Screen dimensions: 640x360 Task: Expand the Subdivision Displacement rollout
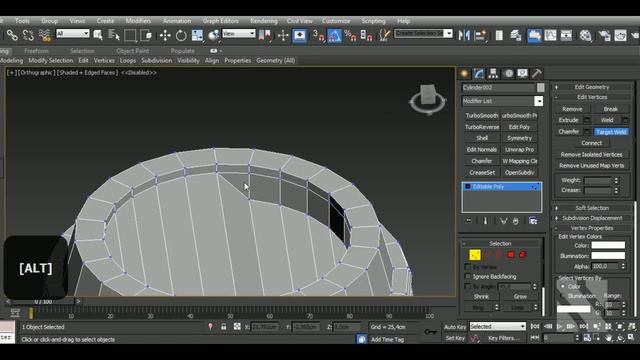(x=592, y=218)
